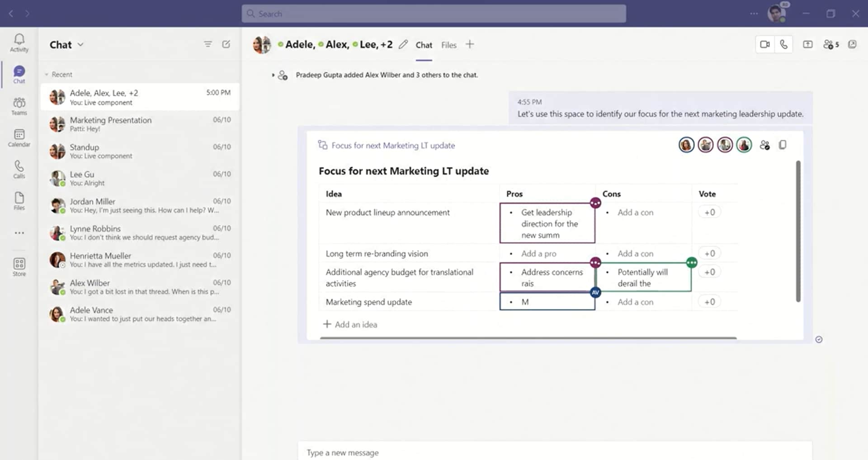Click Add a pro for re-branding vision
Screen dimensions: 868x460
tap(538, 253)
